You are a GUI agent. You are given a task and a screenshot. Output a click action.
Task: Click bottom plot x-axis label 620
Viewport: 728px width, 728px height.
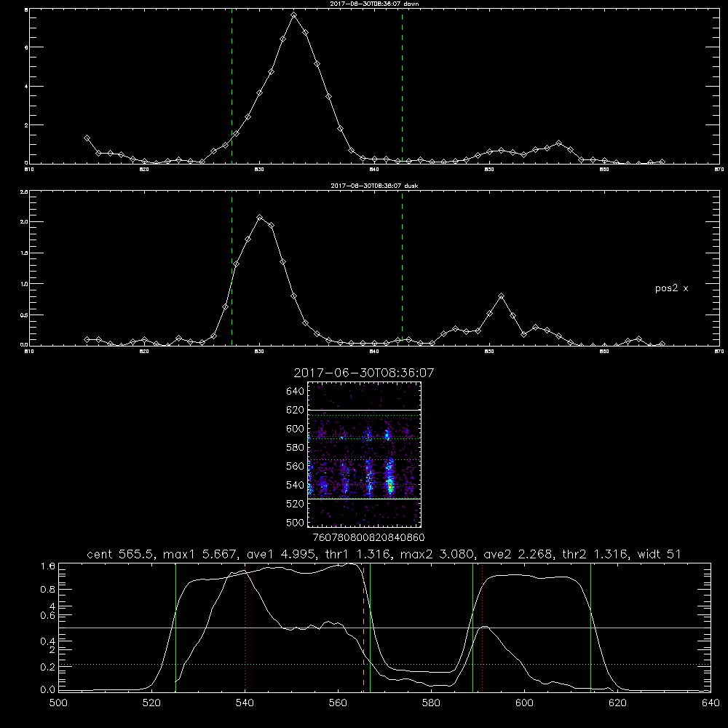pyautogui.click(x=617, y=703)
